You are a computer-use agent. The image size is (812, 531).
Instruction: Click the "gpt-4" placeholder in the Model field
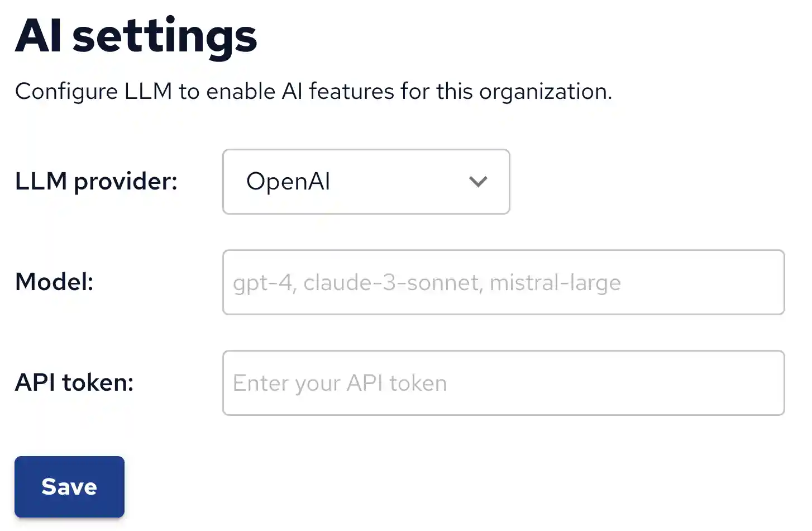(262, 283)
